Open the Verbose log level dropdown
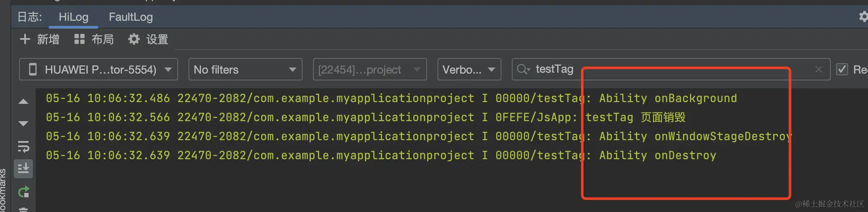This screenshot has height=212, width=868. click(x=469, y=70)
